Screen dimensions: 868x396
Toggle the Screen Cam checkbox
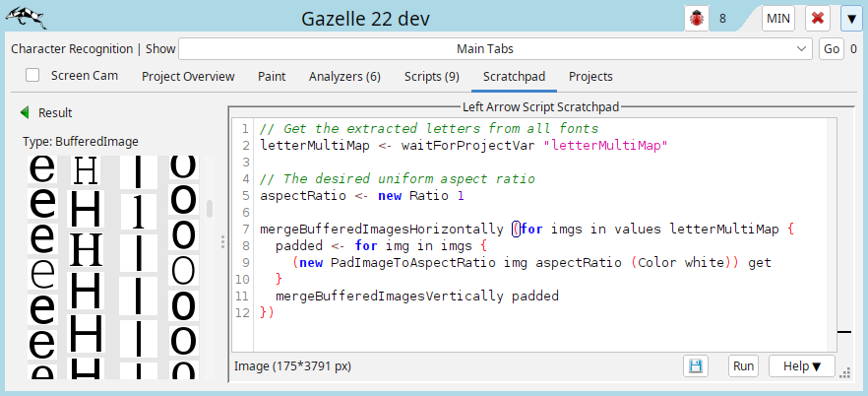pos(32,76)
